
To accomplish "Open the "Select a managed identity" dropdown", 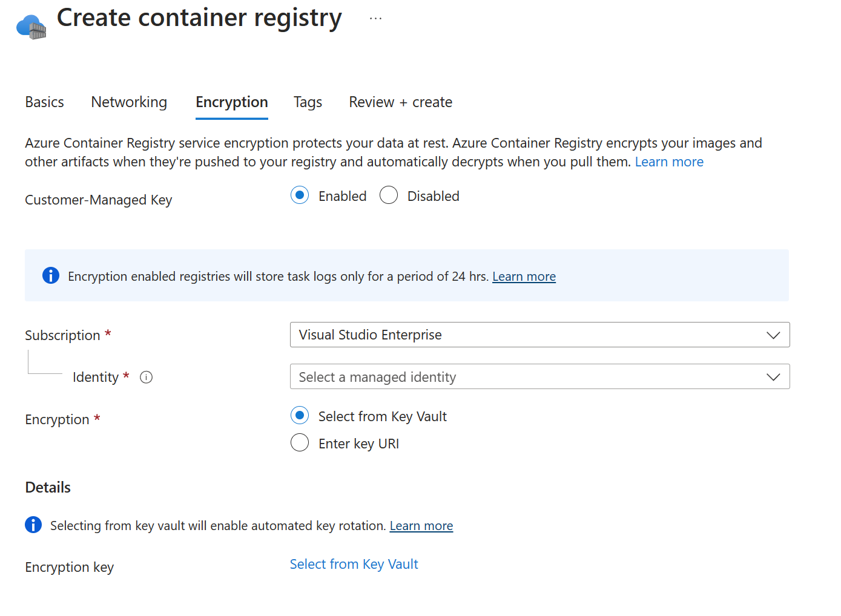I will click(539, 376).
